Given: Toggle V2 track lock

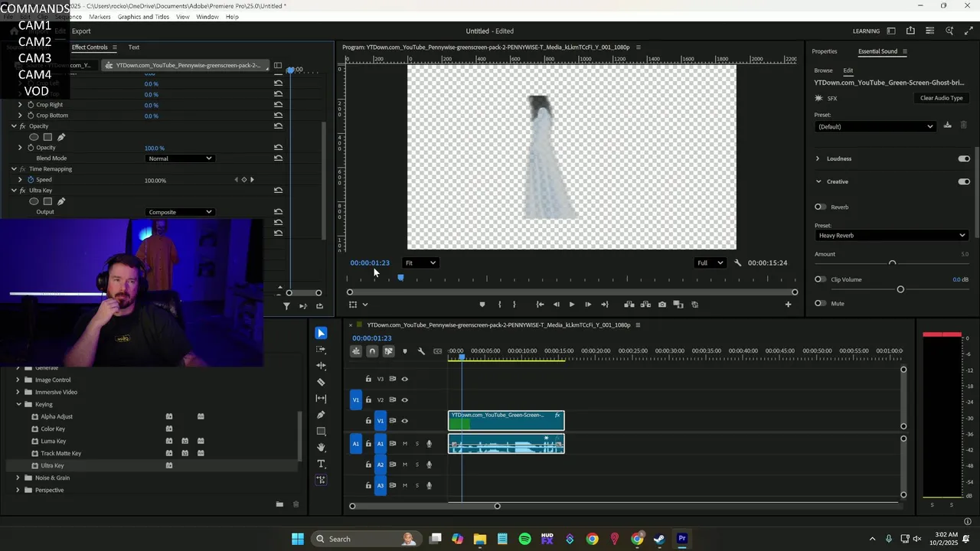Looking at the screenshot, I should click(x=368, y=399).
